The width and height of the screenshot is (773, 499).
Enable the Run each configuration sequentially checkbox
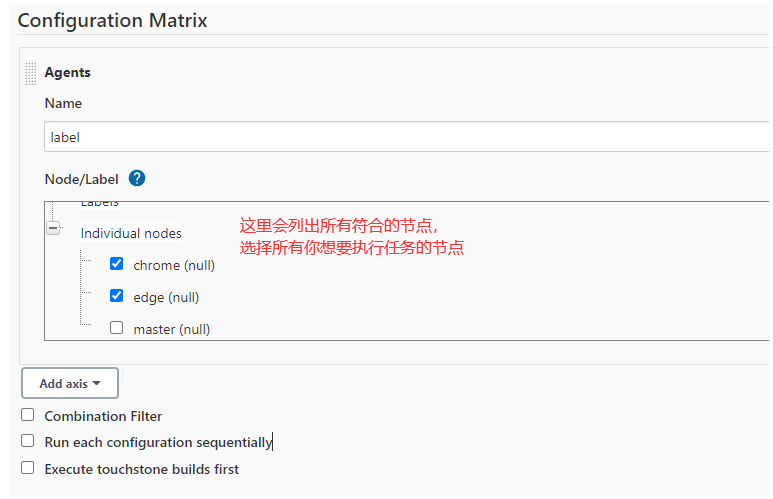coord(28,441)
